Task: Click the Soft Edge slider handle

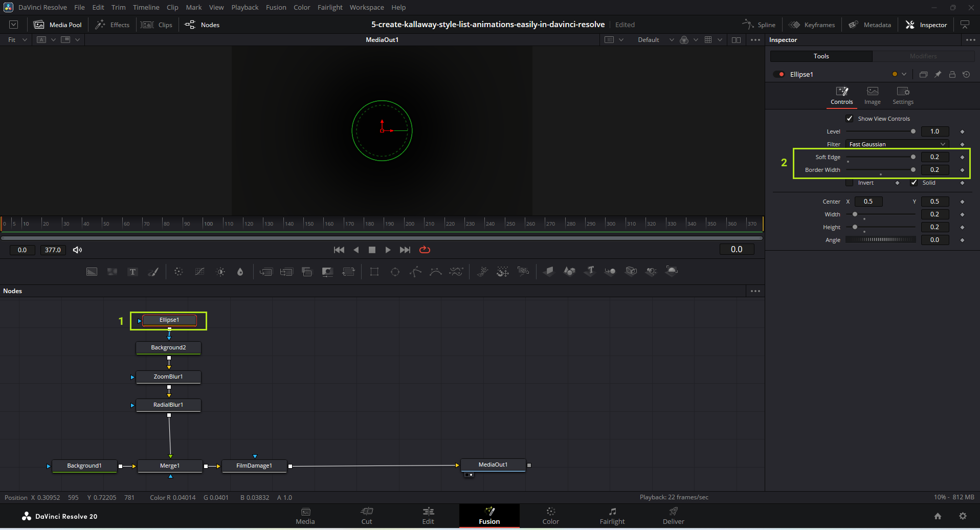Action: (x=913, y=157)
